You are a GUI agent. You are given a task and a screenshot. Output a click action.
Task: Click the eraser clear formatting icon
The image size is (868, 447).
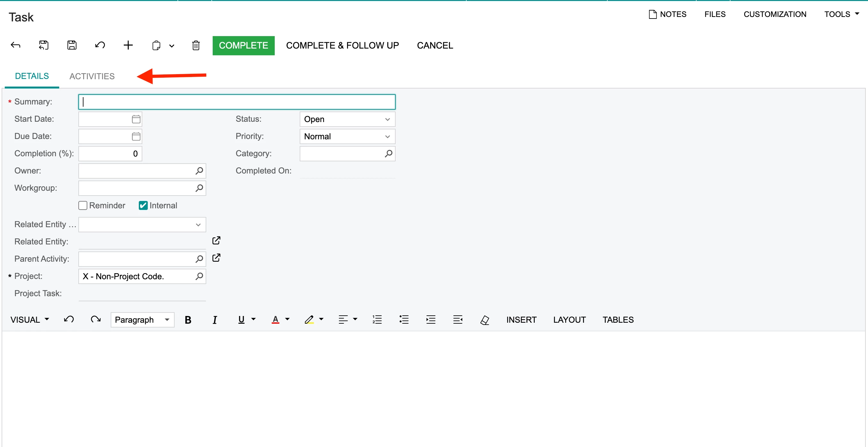click(485, 320)
